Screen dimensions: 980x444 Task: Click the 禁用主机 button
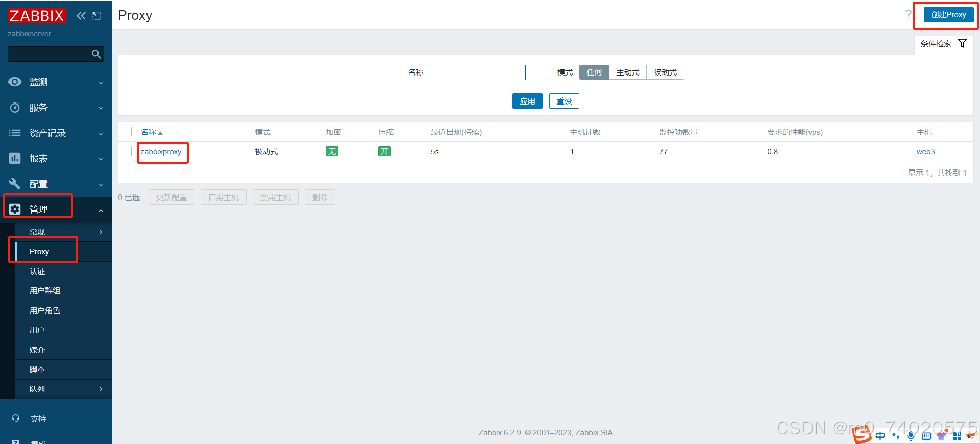coord(276,198)
